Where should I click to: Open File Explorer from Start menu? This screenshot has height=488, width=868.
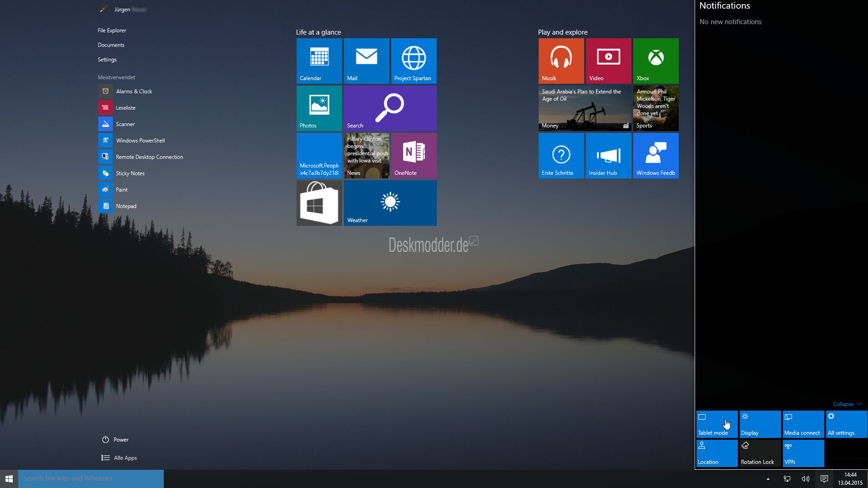tap(112, 30)
